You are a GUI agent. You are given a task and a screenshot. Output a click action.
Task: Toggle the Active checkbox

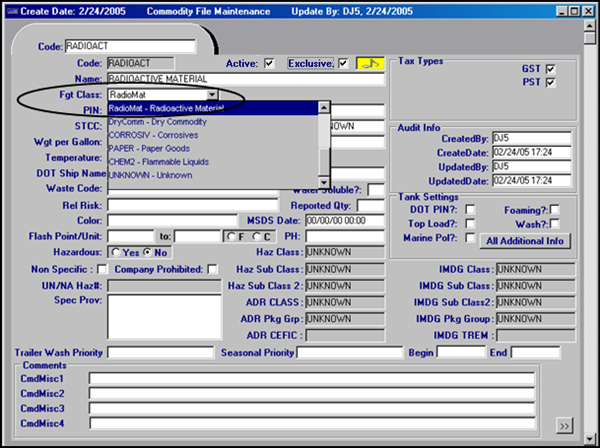(268, 63)
